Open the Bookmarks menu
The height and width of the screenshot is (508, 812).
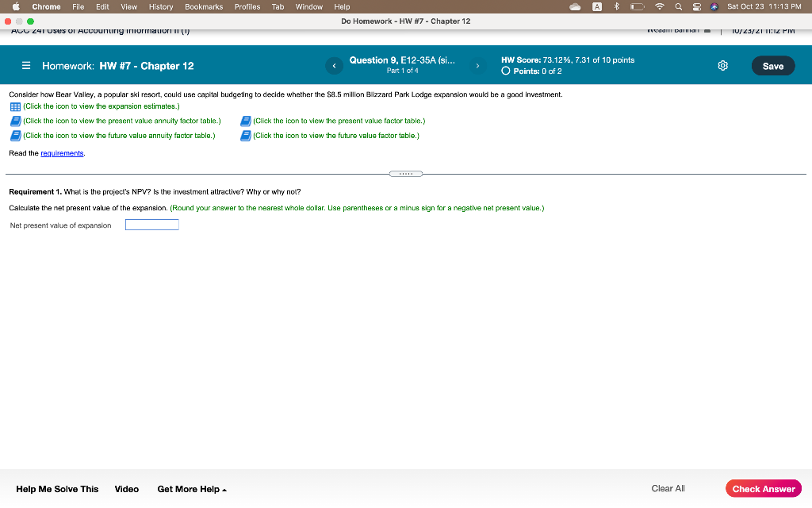pos(203,6)
